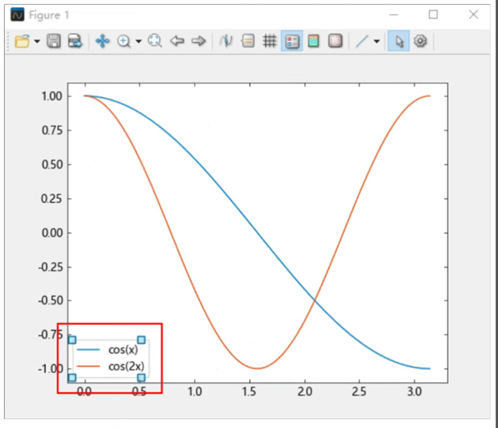The image size is (498, 428).
Task: Activate the zoom-in magnifier tool
Action: coord(124,41)
